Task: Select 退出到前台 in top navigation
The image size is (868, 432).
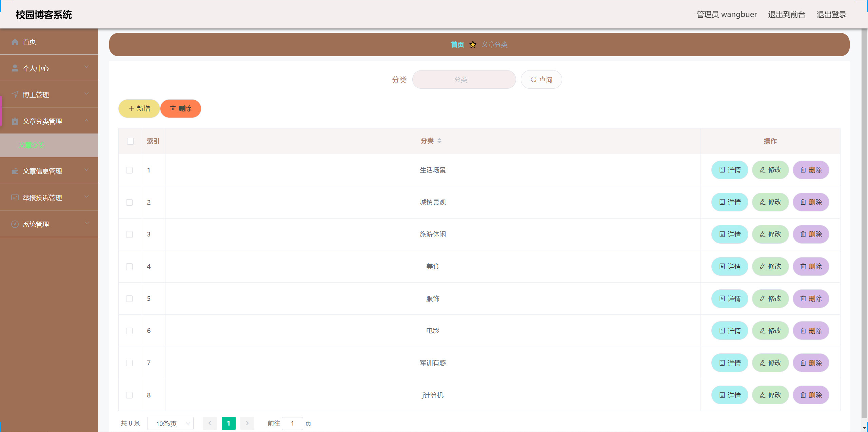Action: (787, 14)
